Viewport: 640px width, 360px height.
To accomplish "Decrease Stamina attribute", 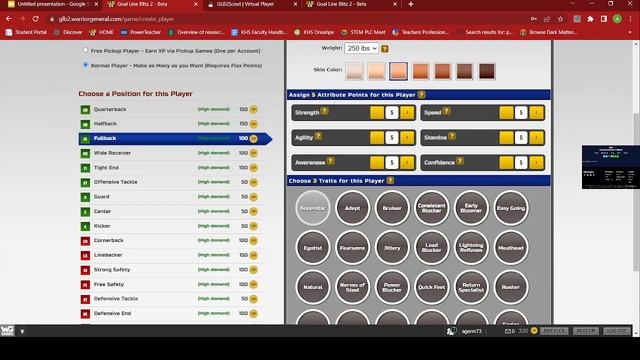I will coord(506,138).
